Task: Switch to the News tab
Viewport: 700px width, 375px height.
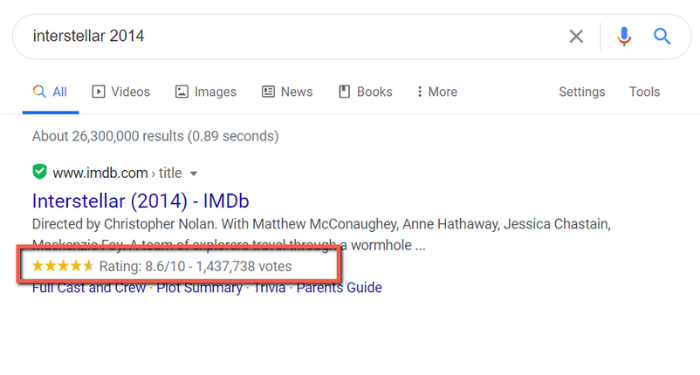Action: (287, 92)
